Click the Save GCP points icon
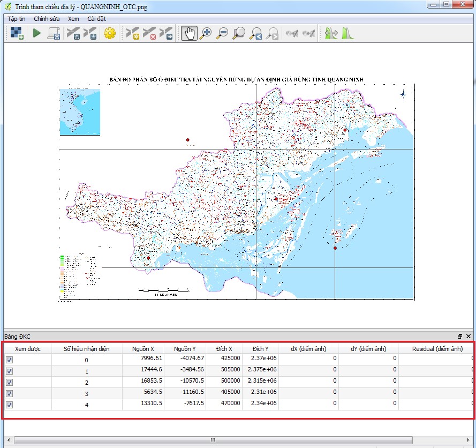 [90, 33]
